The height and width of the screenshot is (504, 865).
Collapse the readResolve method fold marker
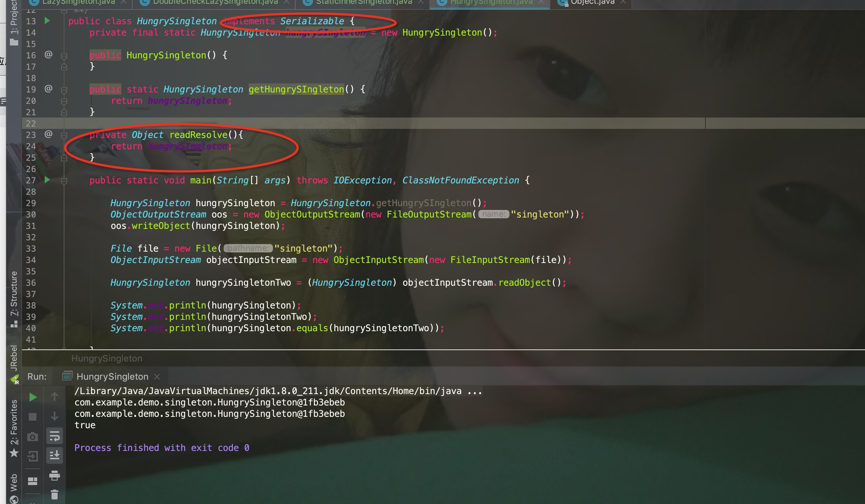(64, 135)
